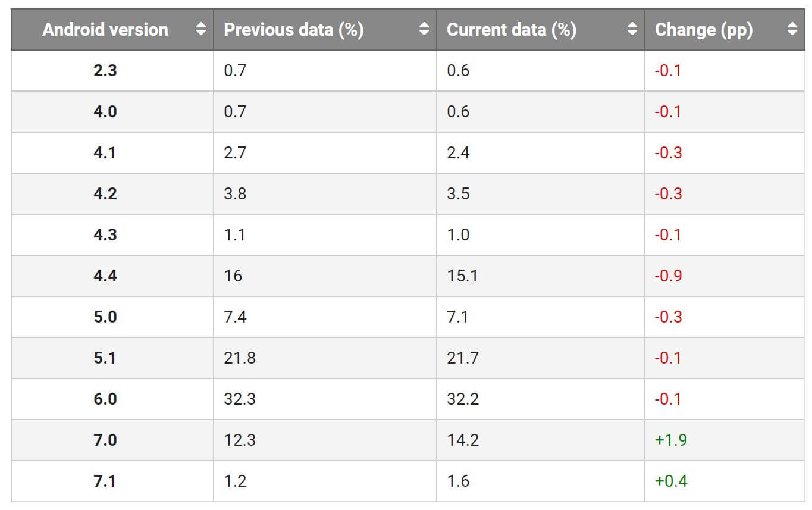Image resolution: width=812 pixels, height=510 pixels.
Task: Click the 7.0 version row label
Action: tap(105, 440)
